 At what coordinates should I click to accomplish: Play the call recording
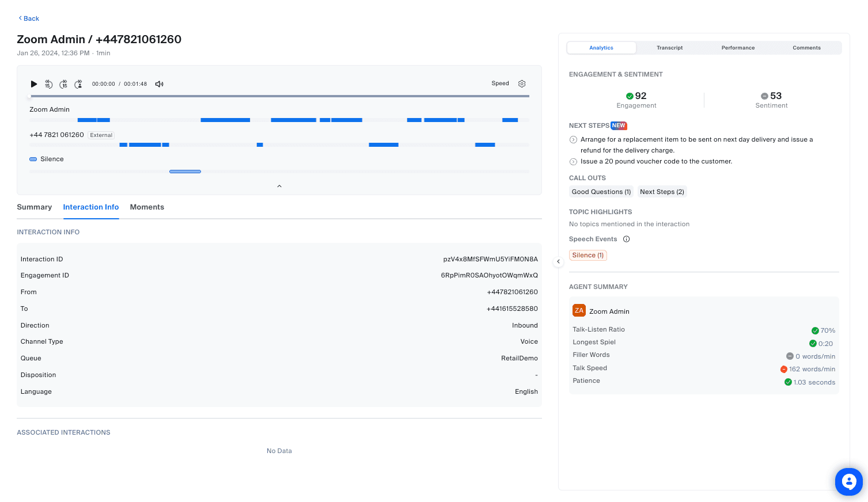[34, 84]
